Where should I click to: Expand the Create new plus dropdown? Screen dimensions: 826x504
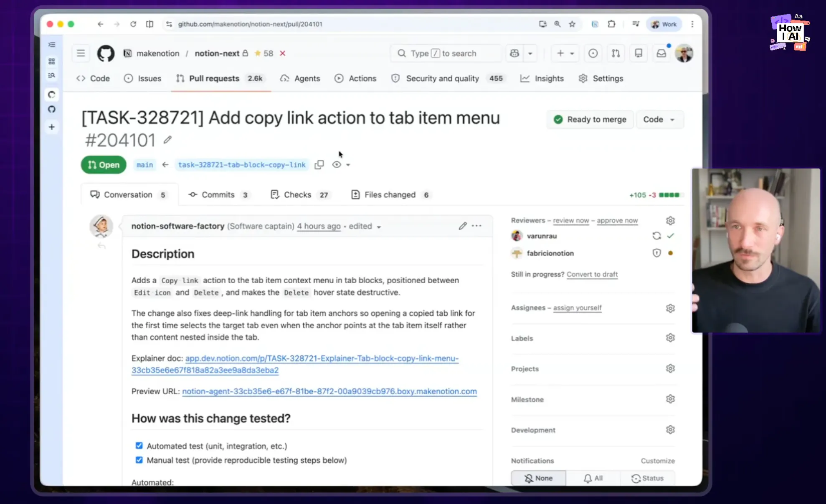tap(565, 53)
